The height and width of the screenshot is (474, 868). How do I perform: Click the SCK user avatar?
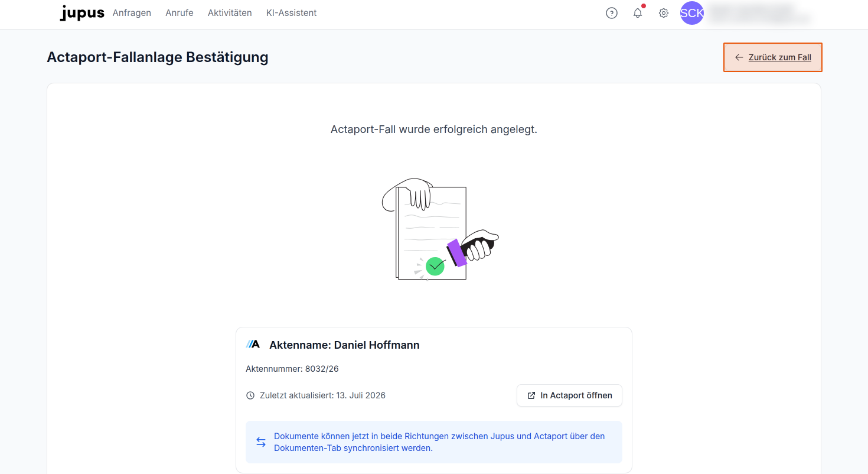tap(692, 13)
